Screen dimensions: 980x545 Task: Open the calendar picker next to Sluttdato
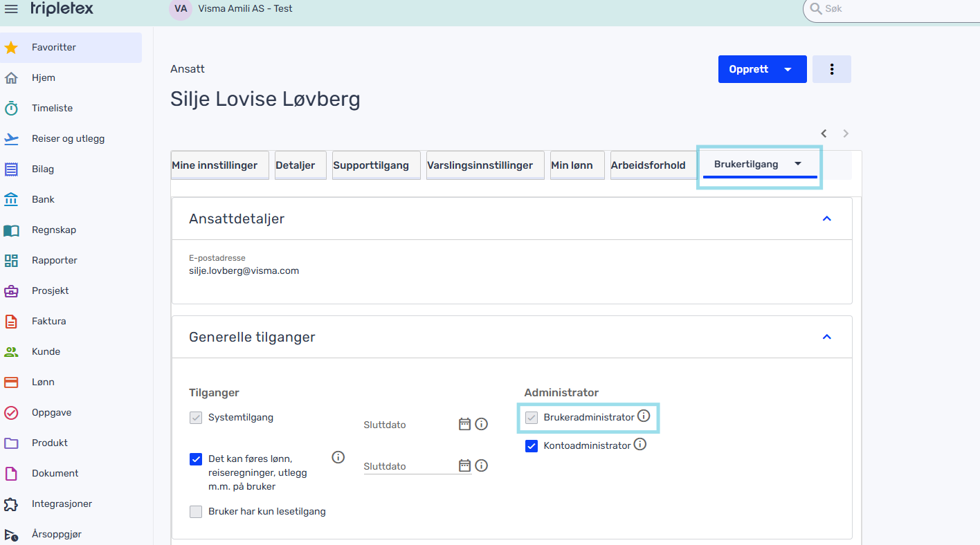(x=464, y=423)
